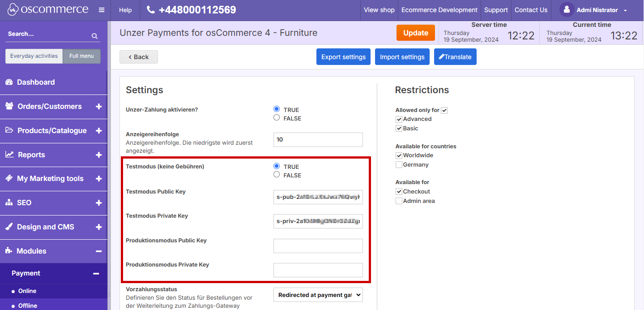Screen dimensions: 644x310
Task: Check the Germany checkbox
Action: (399, 165)
